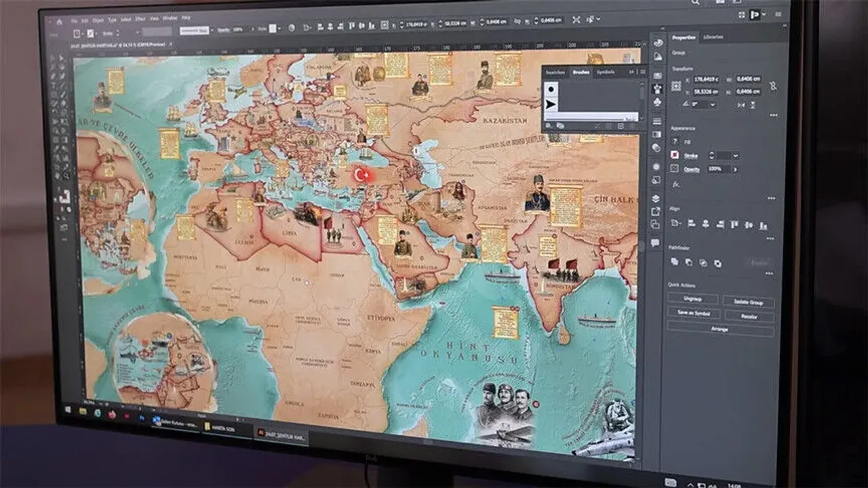This screenshot has width=868, height=488.
Task: Click the Isolate Group button
Action: (748, 302)
